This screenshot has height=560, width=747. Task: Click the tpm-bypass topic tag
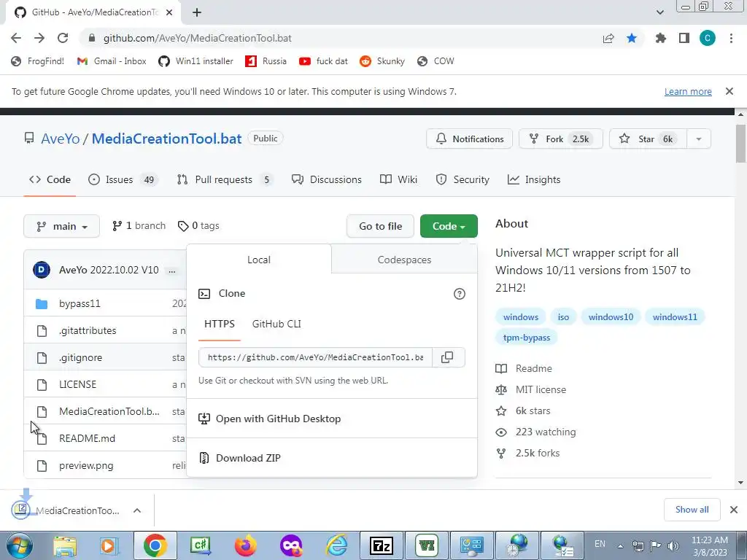[x=527, y=338]
